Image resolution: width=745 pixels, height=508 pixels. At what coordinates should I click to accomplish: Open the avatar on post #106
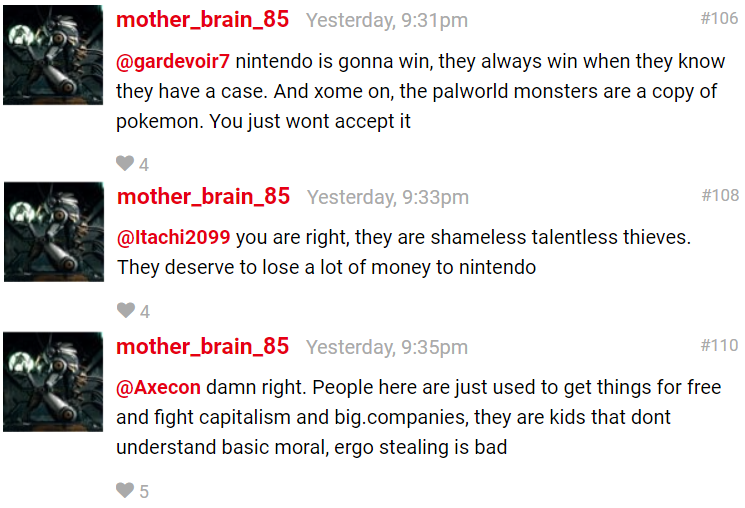tap(53, 55)
